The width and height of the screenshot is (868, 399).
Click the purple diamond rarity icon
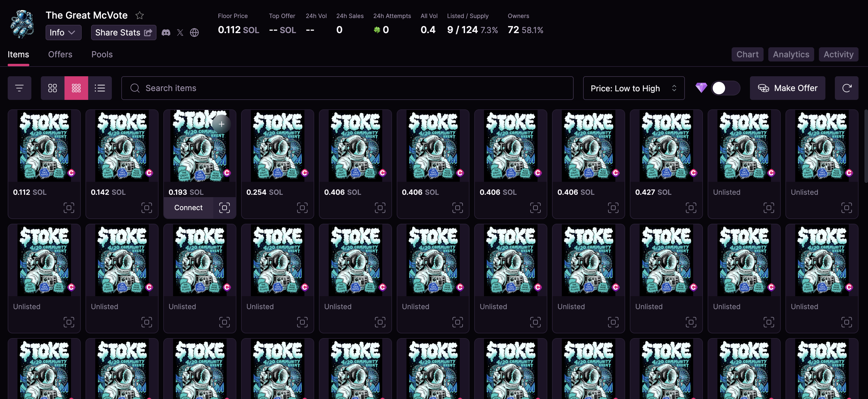coord(701,88)
